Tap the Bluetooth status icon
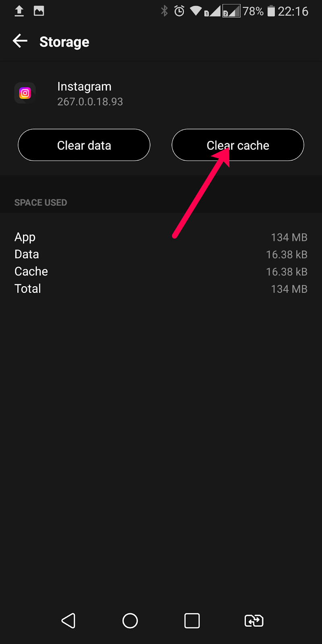Viewport: 322px width, 644px height. point(164,11)
